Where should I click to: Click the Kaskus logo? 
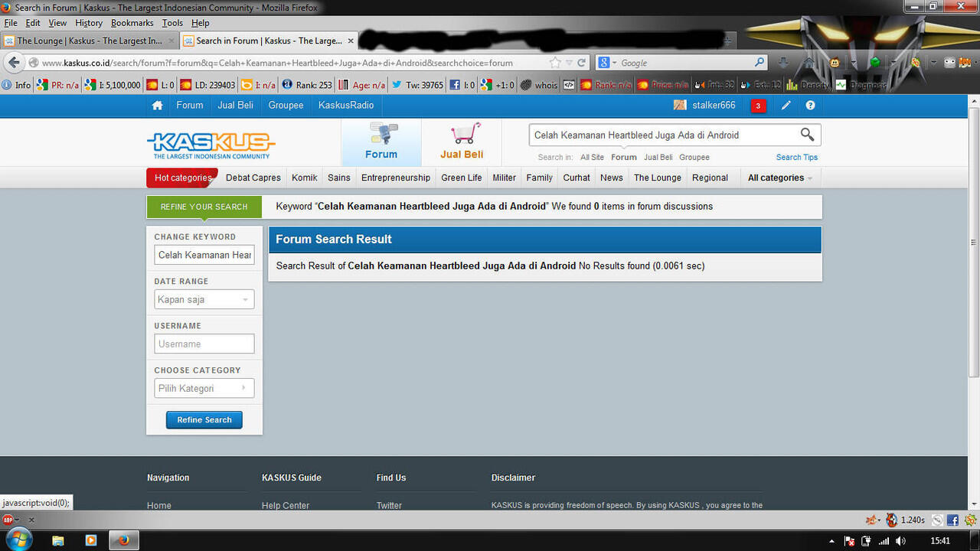click(211, 144)
